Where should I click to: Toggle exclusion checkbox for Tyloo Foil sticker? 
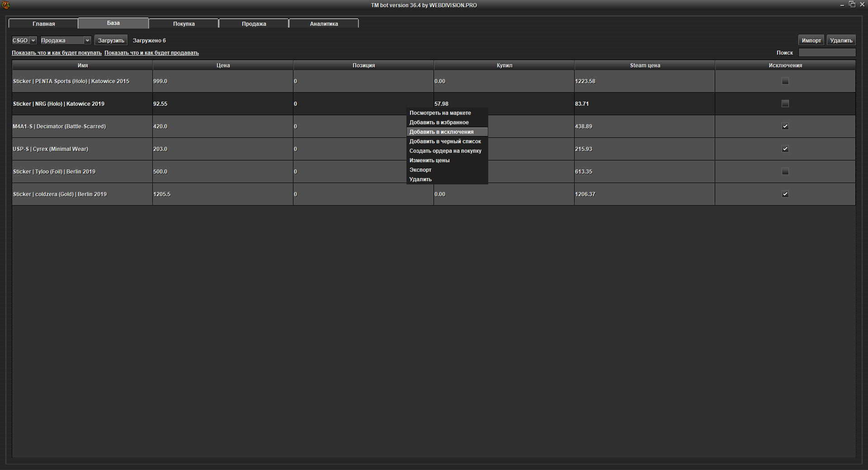tap(785, 172)
